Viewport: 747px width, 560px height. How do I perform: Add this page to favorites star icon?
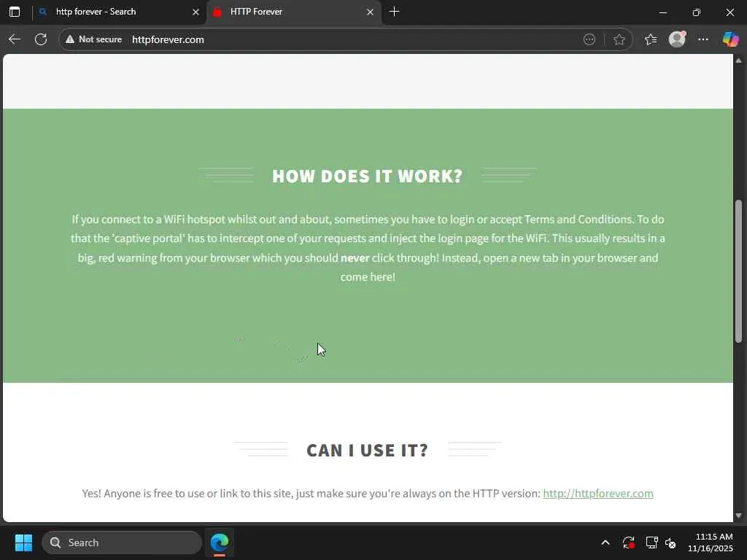619,39
